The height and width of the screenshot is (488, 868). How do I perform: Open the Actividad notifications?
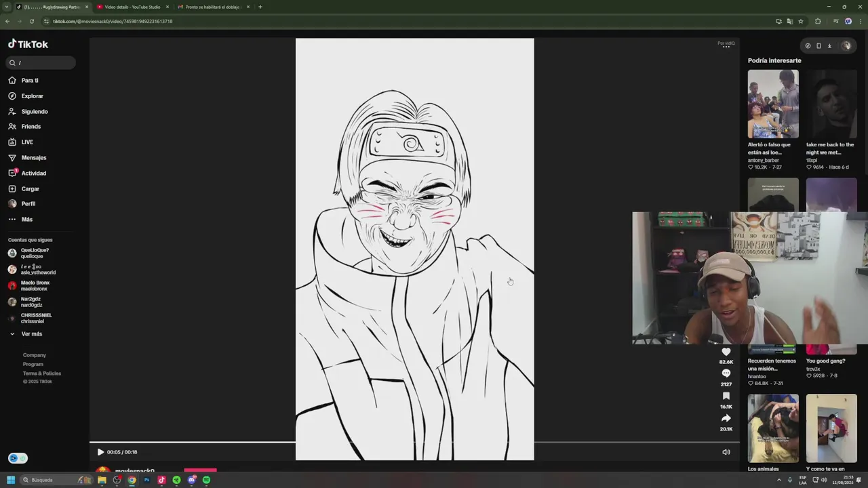(x=28, y=174)
